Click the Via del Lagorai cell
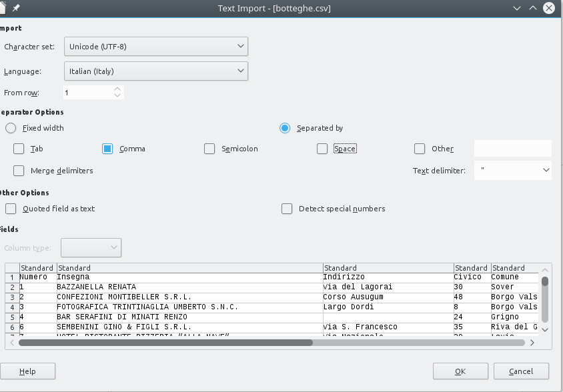The height and width of the screenshot is (392, 563). click(x=388, y=287)
